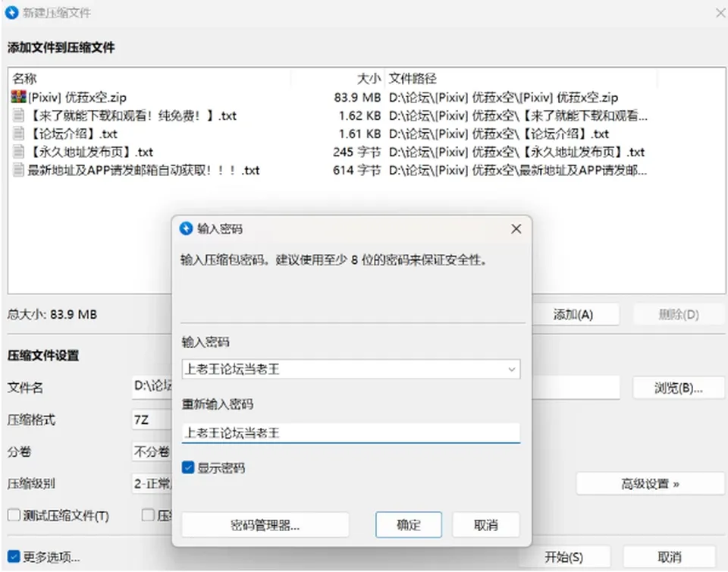Screen dimensions: 728x572
Task: Click the 【论坛介绍】.txt document icon
Action: point(18,134)
